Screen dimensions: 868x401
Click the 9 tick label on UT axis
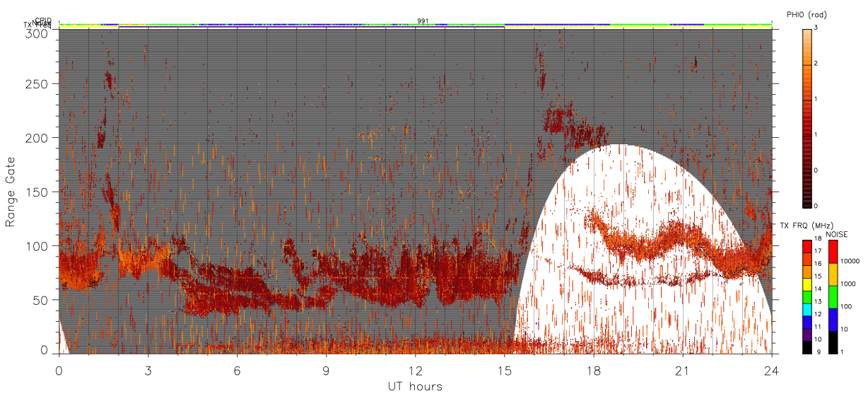click(326, 369)
